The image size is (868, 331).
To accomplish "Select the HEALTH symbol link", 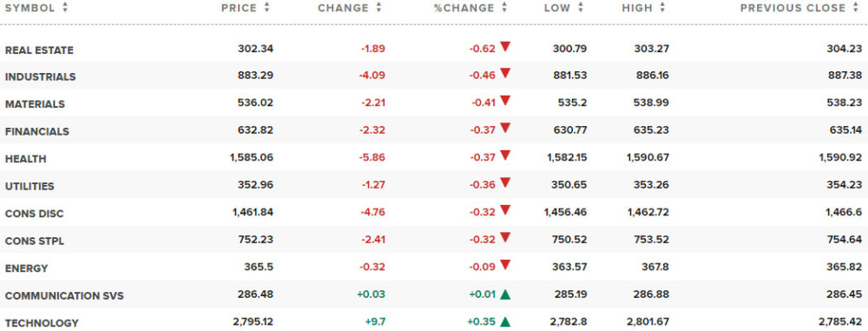I will 25,159.
